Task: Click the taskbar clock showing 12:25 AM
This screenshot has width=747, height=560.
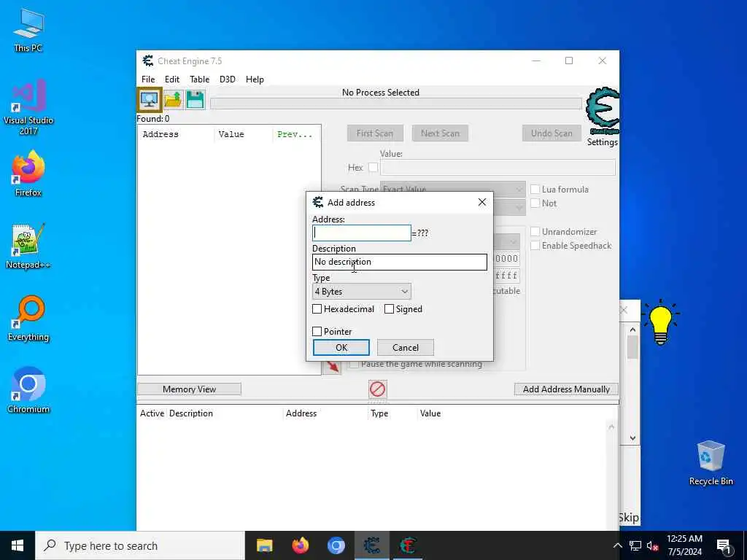Action: point(684,545)
